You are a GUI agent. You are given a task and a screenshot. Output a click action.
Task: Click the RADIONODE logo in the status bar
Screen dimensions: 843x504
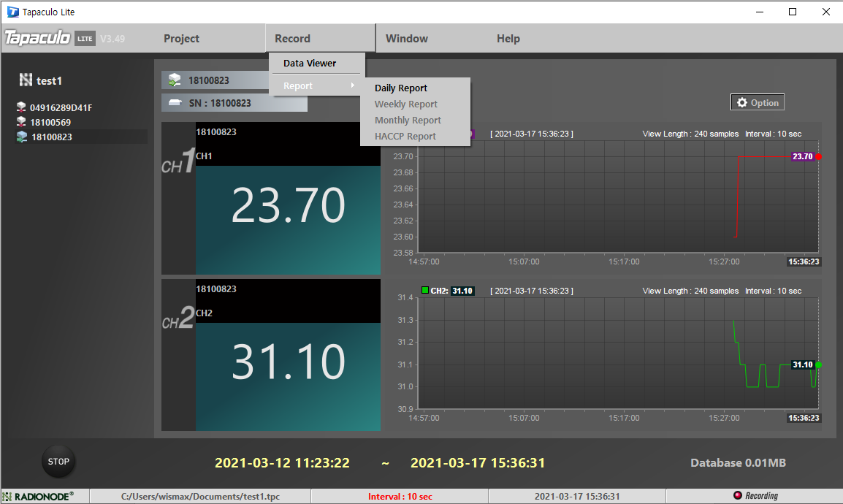click(38, 497)
